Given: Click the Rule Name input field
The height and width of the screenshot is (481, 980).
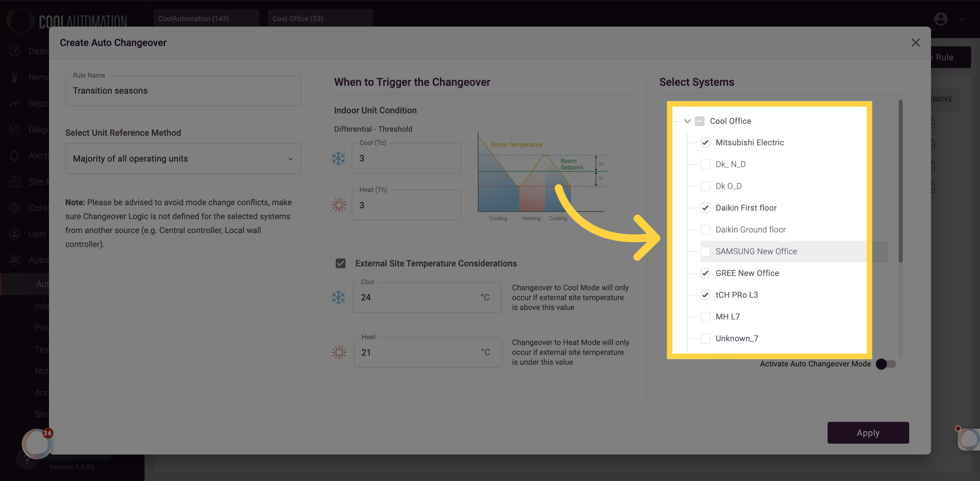Looking at the screenshot, I should pos(183,90).
